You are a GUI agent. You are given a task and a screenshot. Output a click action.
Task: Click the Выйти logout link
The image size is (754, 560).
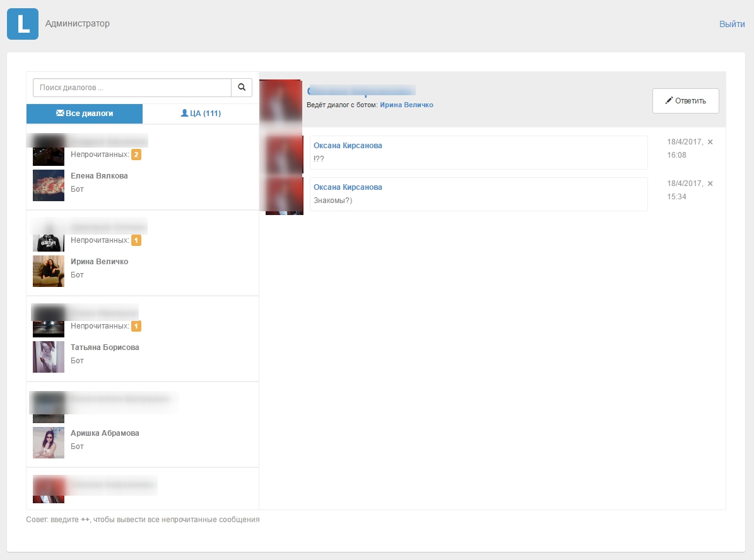(732, 24)
